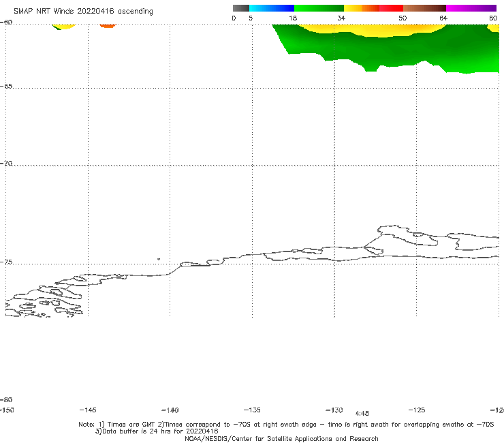Click the brown segment of the color bar
The image size is (504, 443).
(x=424, y=8)
